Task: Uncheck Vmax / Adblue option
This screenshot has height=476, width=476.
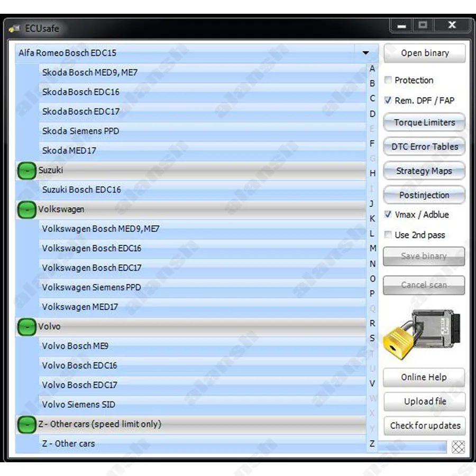Action: [x=388, y=214]
